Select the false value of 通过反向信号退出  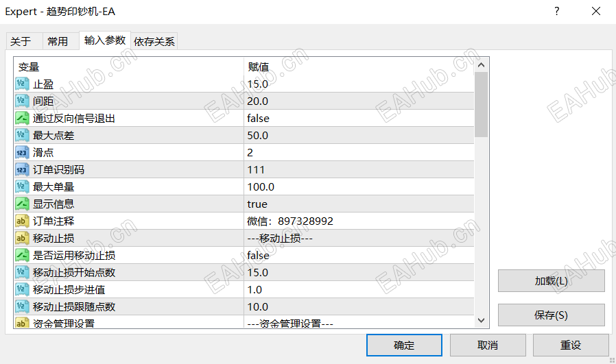(258, 118)
